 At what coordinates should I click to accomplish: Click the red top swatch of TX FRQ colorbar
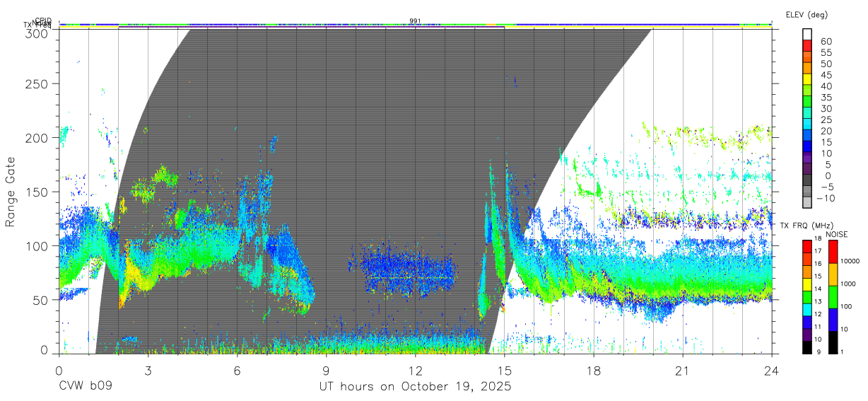click(807, 247)
